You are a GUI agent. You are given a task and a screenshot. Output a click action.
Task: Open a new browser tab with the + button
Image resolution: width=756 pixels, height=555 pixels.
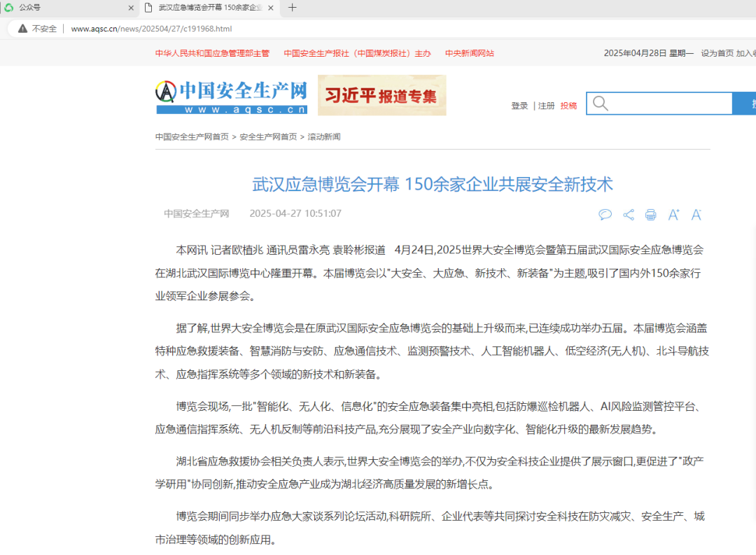(292, 8)
